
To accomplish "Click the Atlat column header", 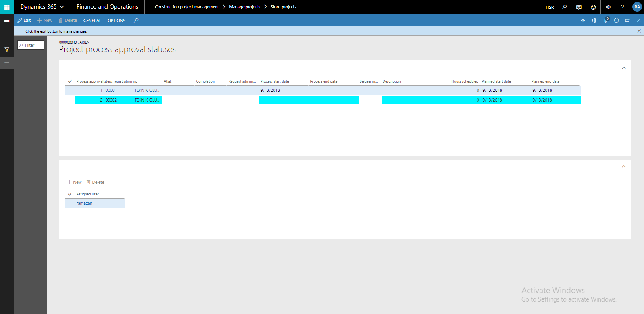I will tap(168, 81).
